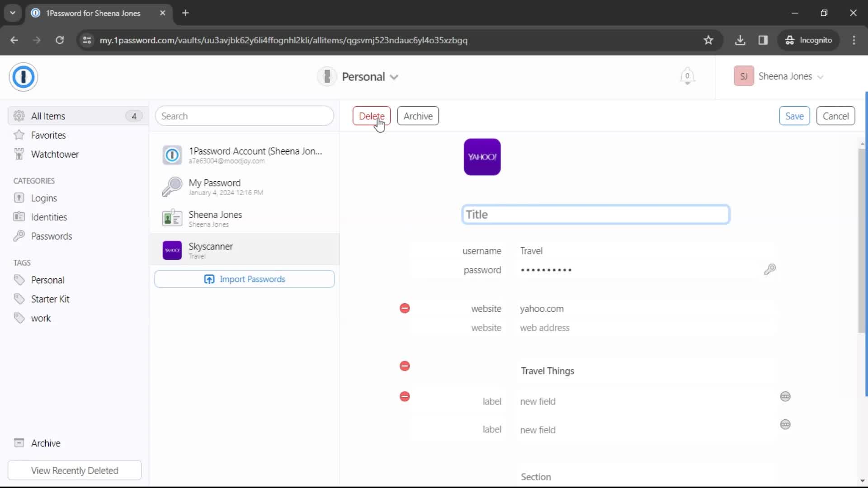868x488 pixels.
Task: Select My Password list item
Action: 245,187
